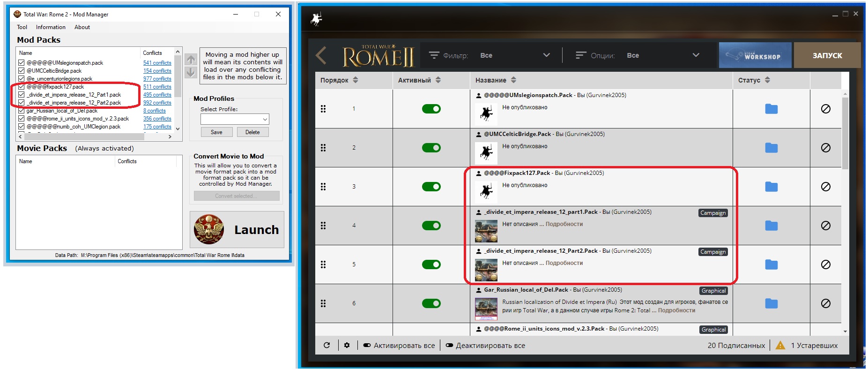
Task: Toggle active switch for divide_et_impera Part2
Action: tap(431, 264)
